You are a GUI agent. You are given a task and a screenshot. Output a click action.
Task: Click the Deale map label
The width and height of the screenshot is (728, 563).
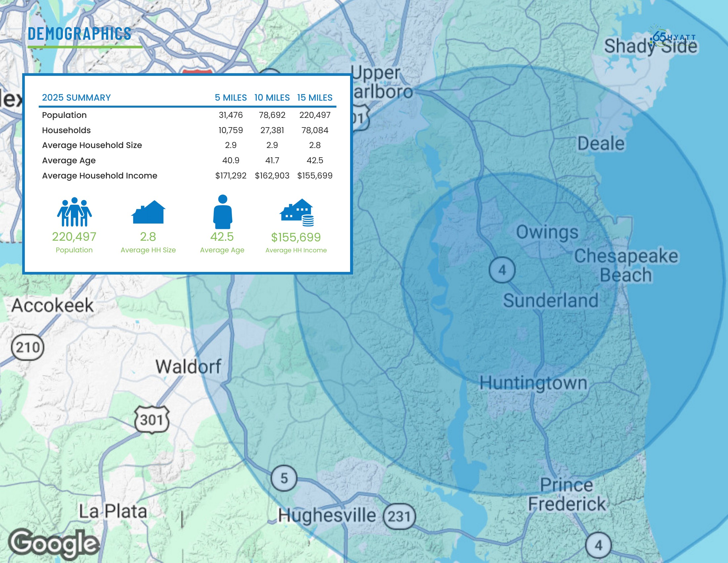click(x=601, y=144)
